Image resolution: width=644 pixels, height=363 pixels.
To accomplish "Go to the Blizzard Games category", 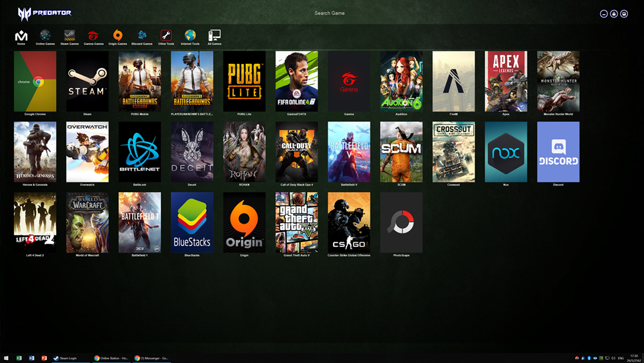I will point(142,36).
